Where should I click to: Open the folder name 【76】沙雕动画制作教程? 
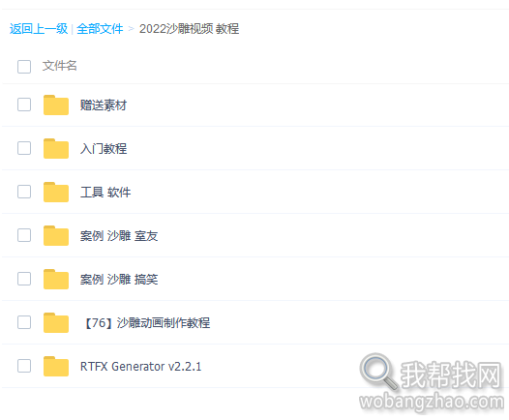pos(145,322)
